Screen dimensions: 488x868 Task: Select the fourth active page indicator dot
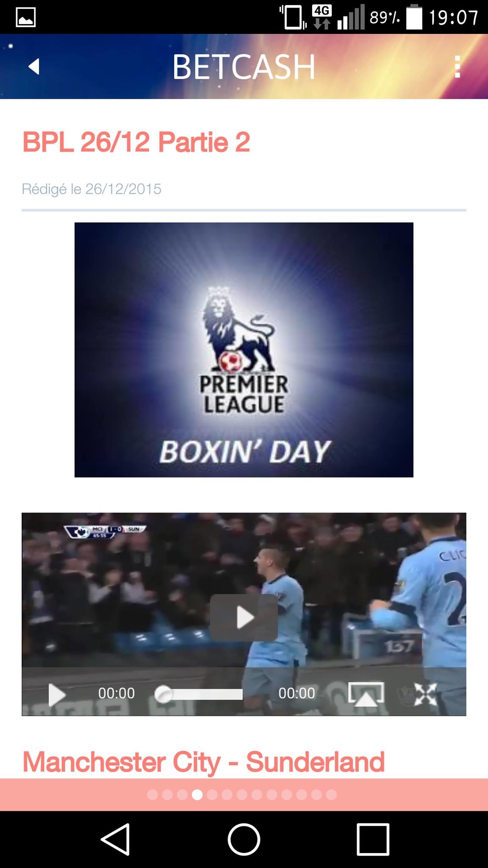click(x=197, y=795)
